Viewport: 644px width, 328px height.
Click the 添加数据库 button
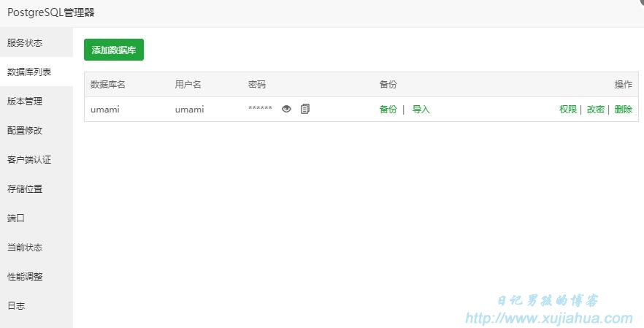click(x=114, y=50)
